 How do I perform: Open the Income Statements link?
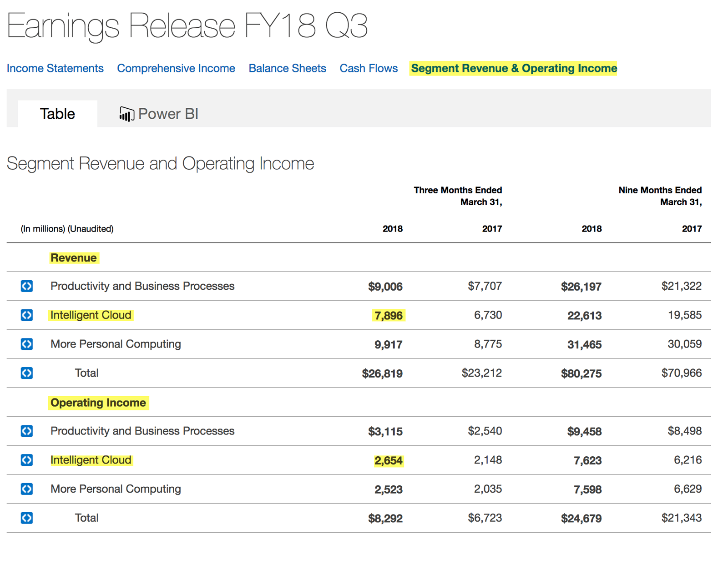pos(55,68)
